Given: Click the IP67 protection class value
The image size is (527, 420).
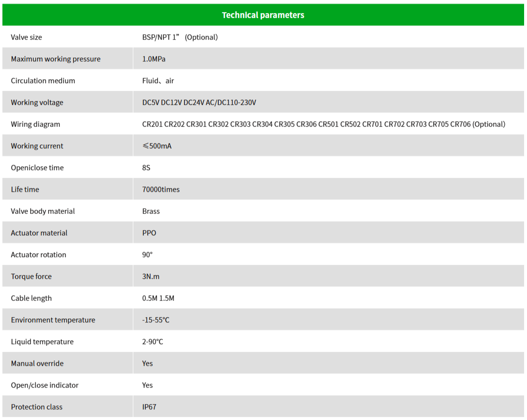Looking at the screenshot, I should point(149,407).
